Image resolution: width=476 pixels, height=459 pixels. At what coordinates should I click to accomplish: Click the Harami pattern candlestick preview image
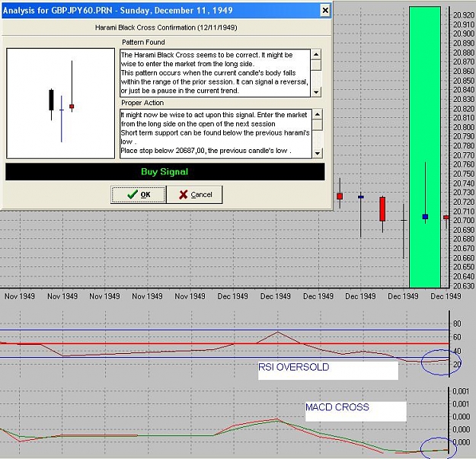pyautogui.click(x=61, y=104)
